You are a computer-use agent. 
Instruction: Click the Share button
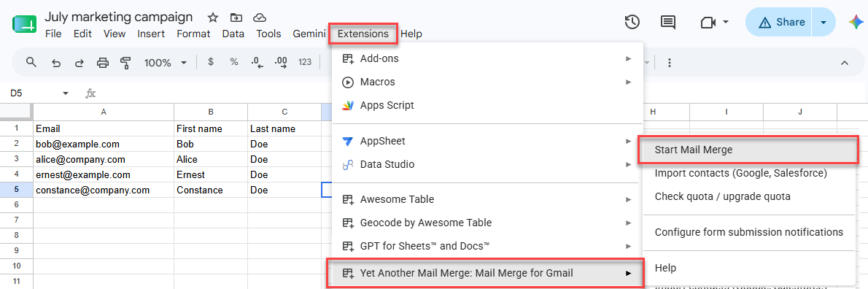[779, 22]
